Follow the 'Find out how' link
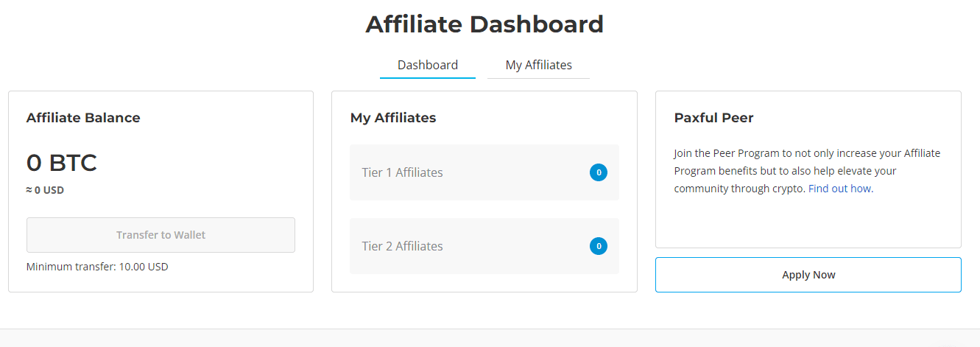The height and width of the screenshot is (347, 980). [839, 189]
